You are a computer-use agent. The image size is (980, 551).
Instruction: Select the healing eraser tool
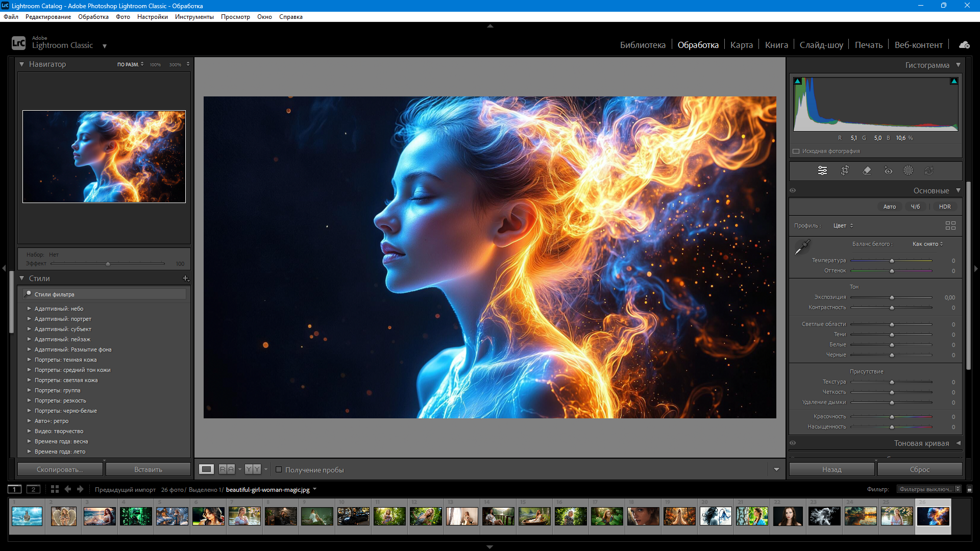pyautogui.click(x=867, y=170)
